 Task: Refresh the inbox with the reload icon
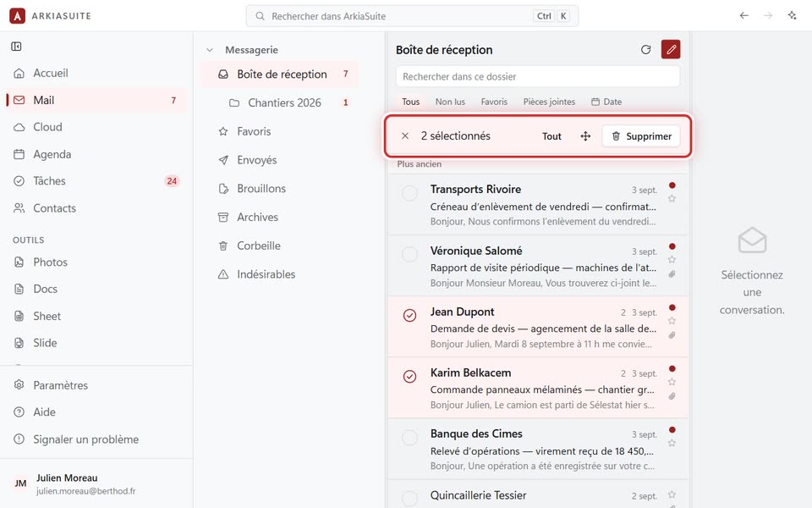tap(645, 50)
